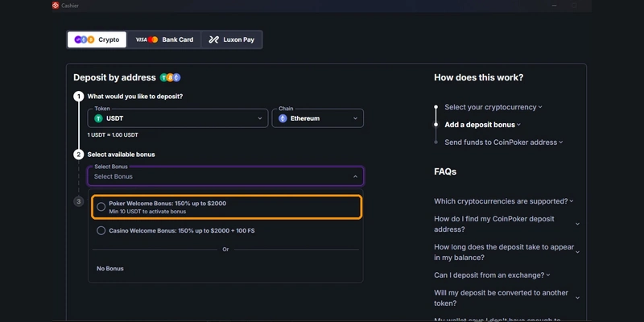Expand How long does deposit take FAQ
This screenshot has width=644, height=322.
coord(506,252)
